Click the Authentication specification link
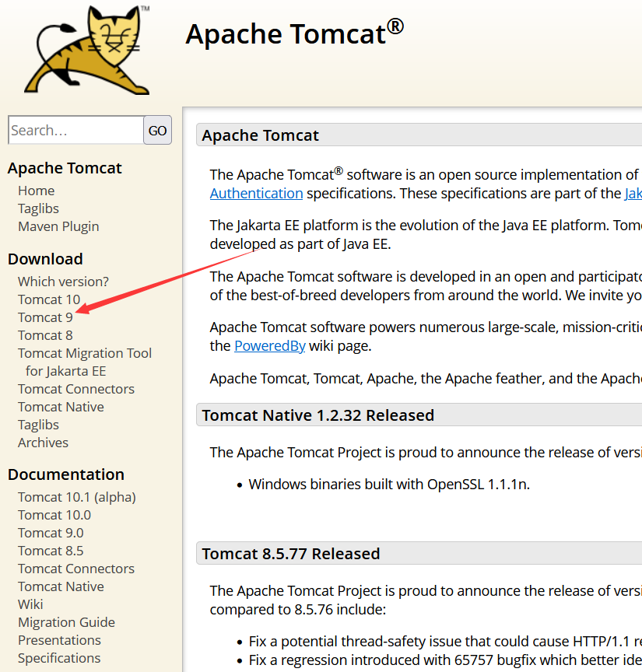 256,193
